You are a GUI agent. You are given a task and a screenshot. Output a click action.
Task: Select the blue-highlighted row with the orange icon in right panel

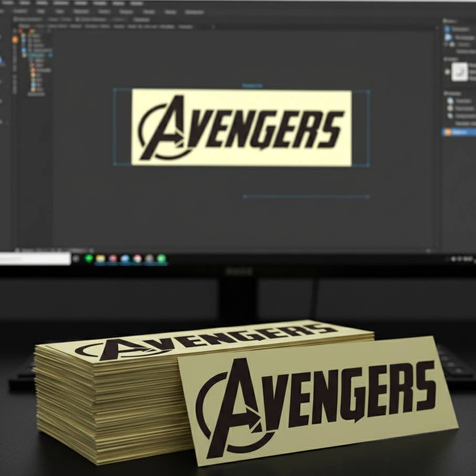click(459, 132)
